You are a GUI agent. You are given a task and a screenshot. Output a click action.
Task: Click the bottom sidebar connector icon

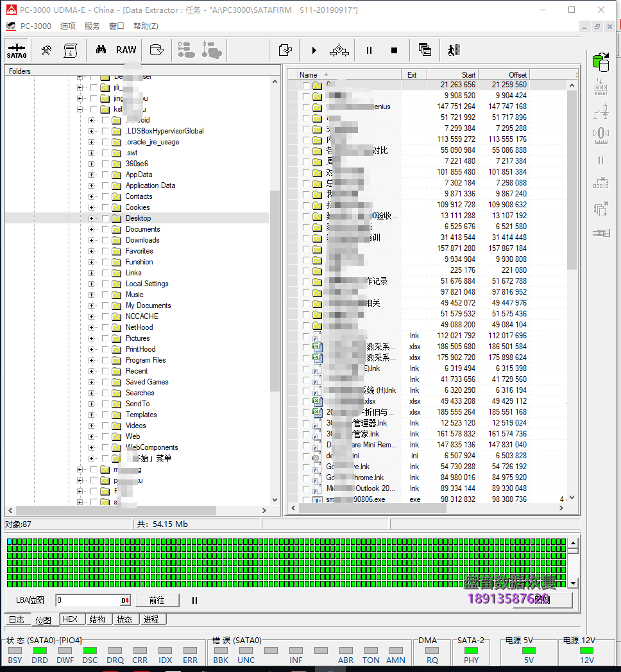(x=601, y=233)
